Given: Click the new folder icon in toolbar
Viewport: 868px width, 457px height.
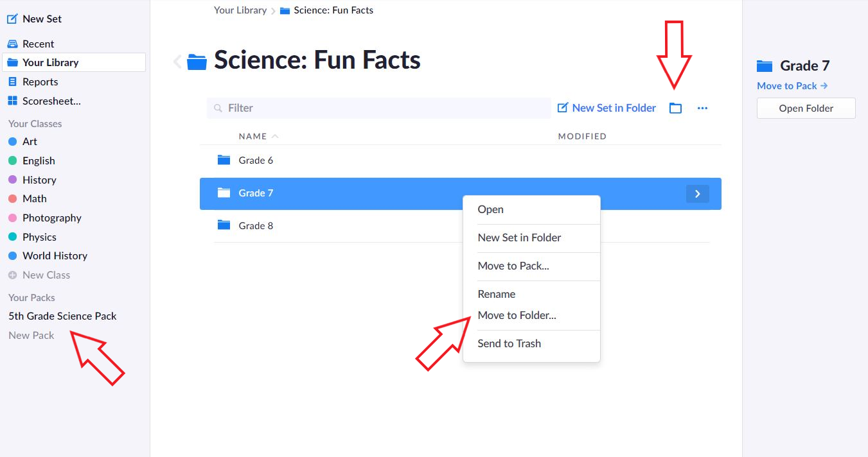Looking at the screenshot, I should click(675, 108).
